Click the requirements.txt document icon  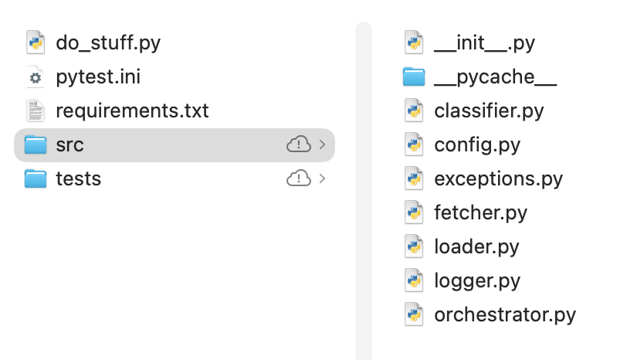click(x=36, y=110)
